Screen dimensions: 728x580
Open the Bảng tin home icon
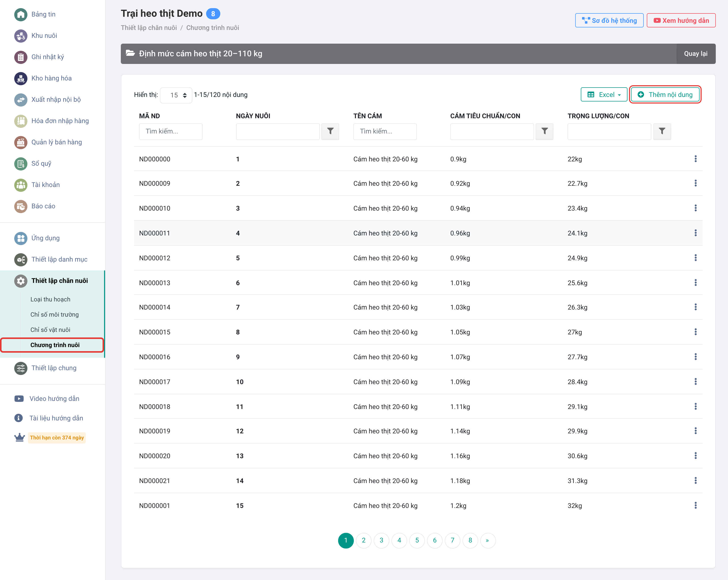tap(21, 14)
